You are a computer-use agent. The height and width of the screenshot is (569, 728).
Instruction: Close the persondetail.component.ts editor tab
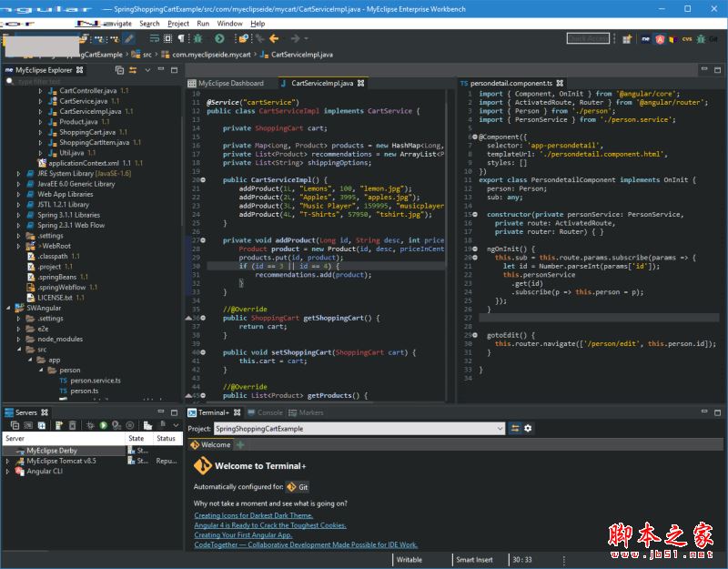click(x=560, y=83)
